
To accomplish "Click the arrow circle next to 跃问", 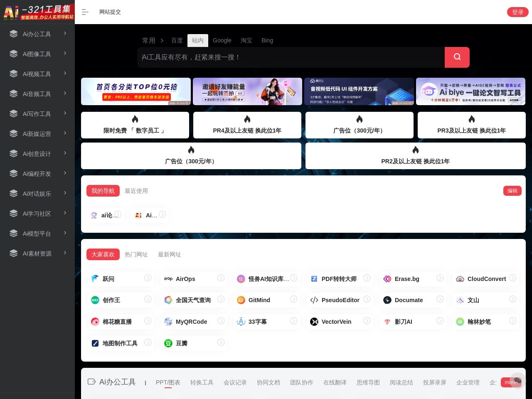I will coord(148,278).
